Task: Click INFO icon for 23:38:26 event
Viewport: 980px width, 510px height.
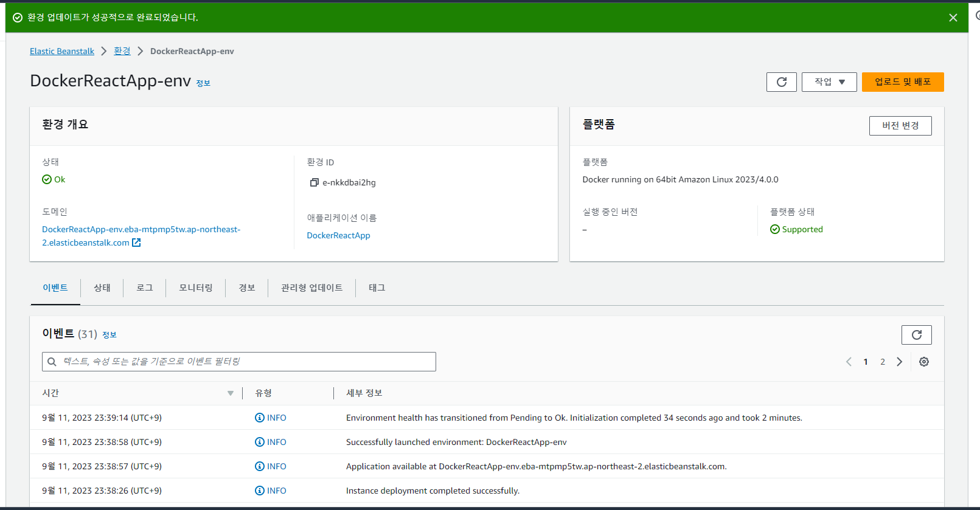Action: (x=260, y=491)
